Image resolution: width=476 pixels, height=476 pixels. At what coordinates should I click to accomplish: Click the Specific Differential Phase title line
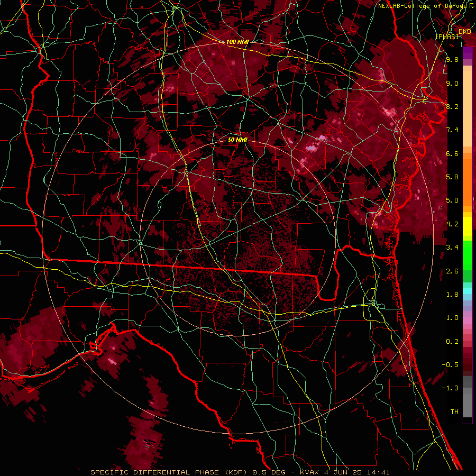point(240,472)
